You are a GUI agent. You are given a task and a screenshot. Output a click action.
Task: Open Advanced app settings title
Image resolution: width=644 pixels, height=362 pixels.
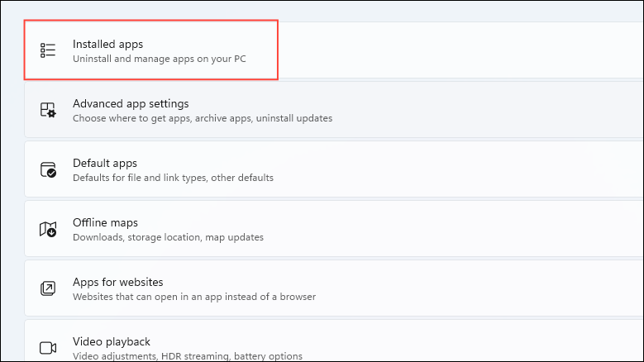(x=131, y=103)
